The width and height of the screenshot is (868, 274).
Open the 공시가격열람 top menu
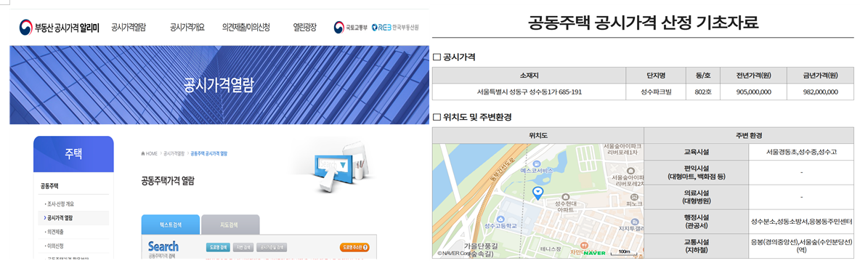[x=129, y=27]
